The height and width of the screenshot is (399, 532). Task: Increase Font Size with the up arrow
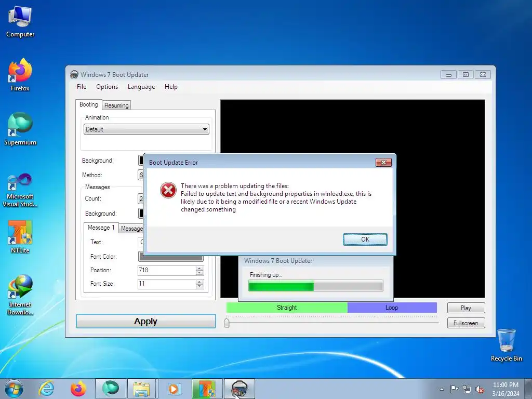[199, 282]
